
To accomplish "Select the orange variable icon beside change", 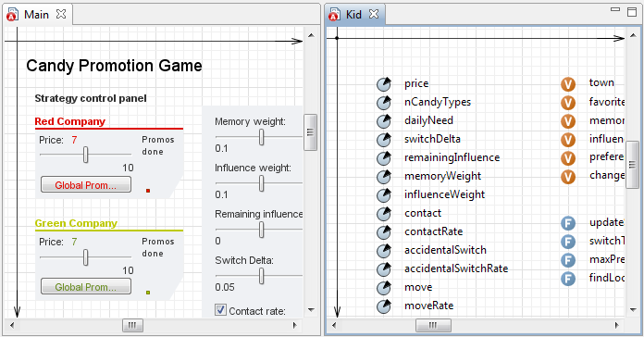I will (x=568, y=177).
